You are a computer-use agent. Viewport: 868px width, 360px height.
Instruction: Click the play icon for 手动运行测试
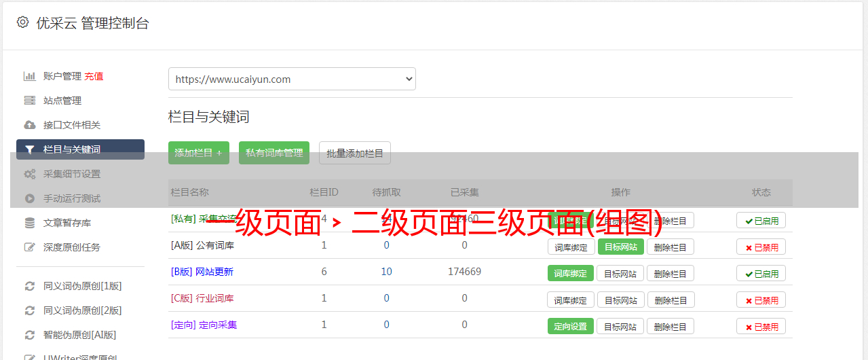(x=29, y=198)
